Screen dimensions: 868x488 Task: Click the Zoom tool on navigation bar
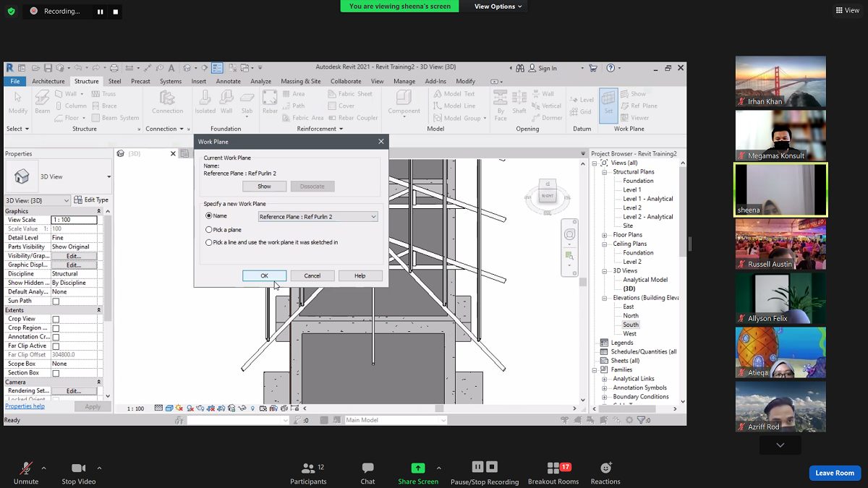(x=570, y=255)
